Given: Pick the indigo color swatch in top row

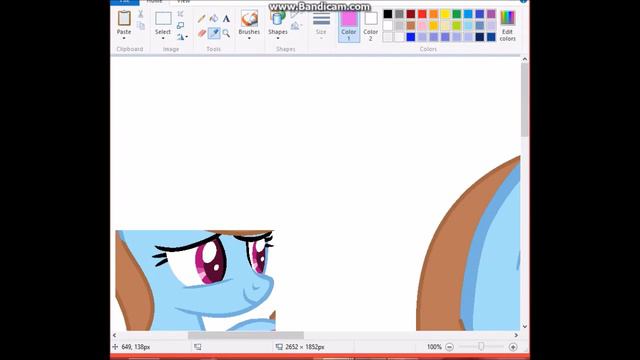Looking at the screenshot, I should pyautogui.click(x=480, y=14).
